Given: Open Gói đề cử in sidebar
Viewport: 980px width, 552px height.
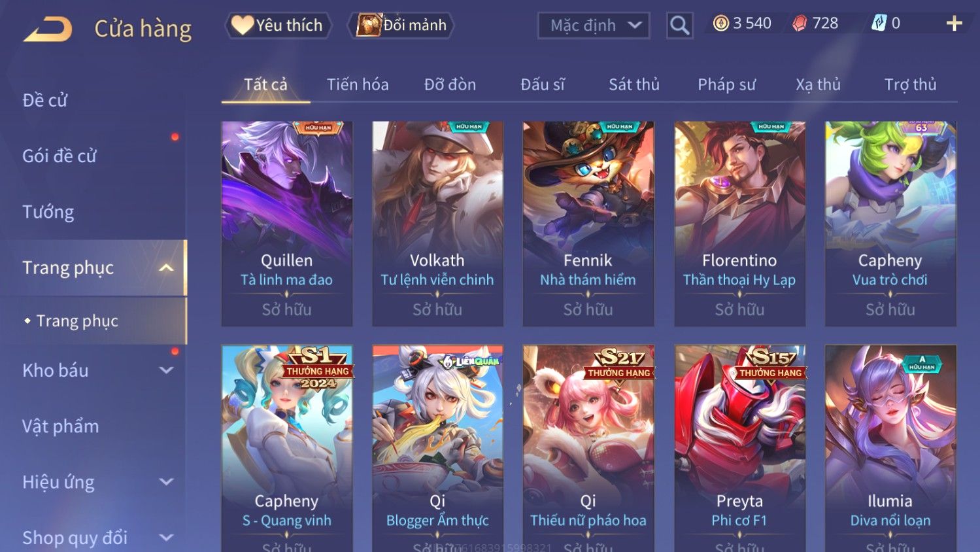Looking at the screenshot, I should (59, 156).
